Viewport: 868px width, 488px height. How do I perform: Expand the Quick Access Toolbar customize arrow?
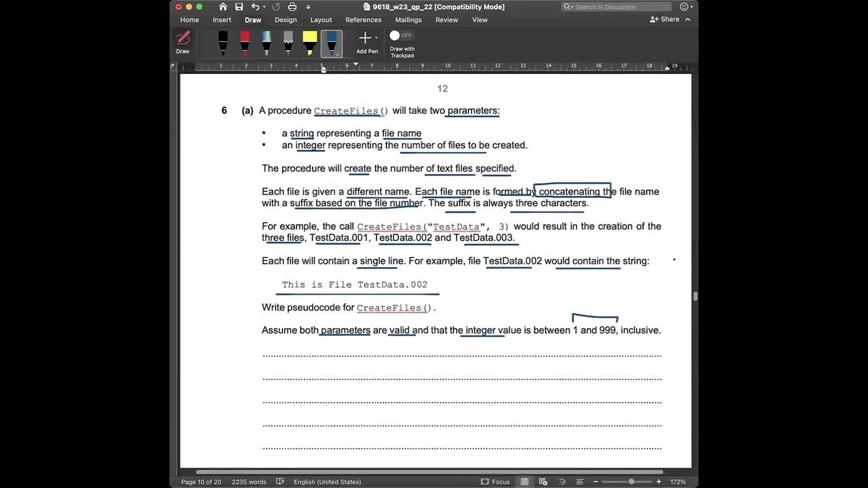coord(309,7)
